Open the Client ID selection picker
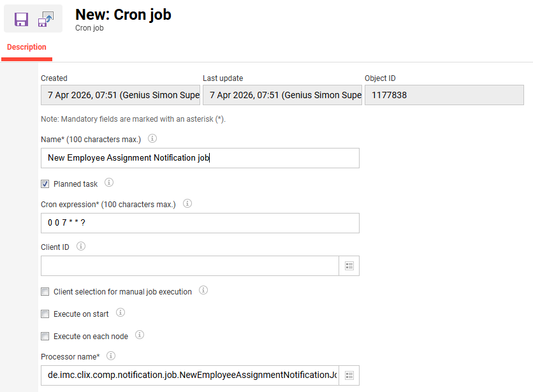533x392 pixels. pyautogui.click(x=349, y=265)
